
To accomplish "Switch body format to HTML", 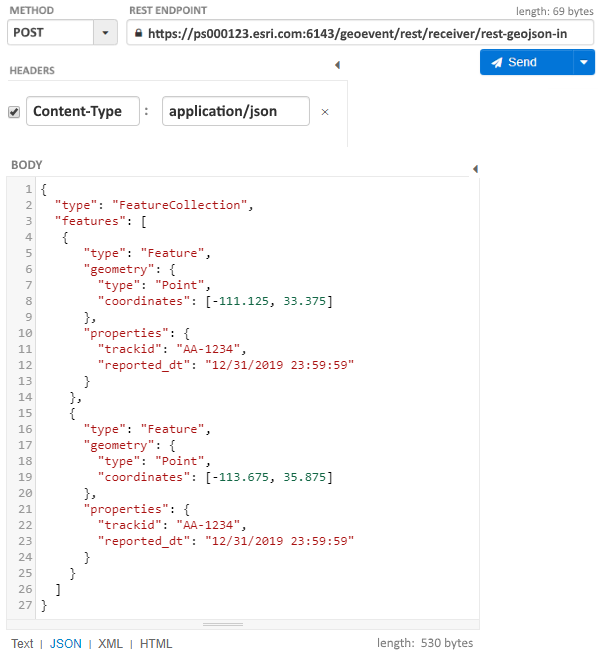I will (156, 643).
